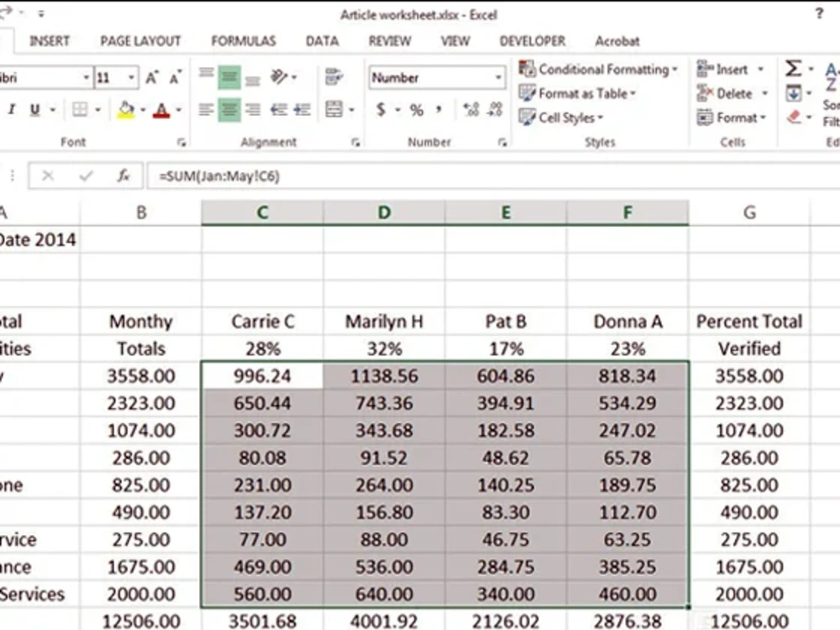Cancel formula entry with X
840x630 pixels.
point(48,176)
